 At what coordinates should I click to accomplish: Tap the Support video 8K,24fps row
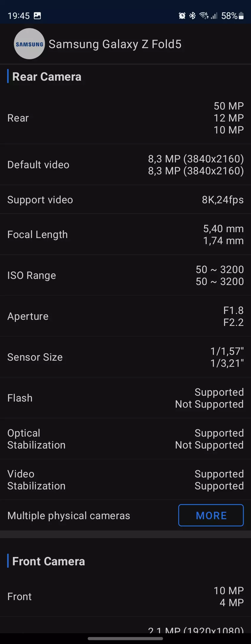click(x=125, y=200)
